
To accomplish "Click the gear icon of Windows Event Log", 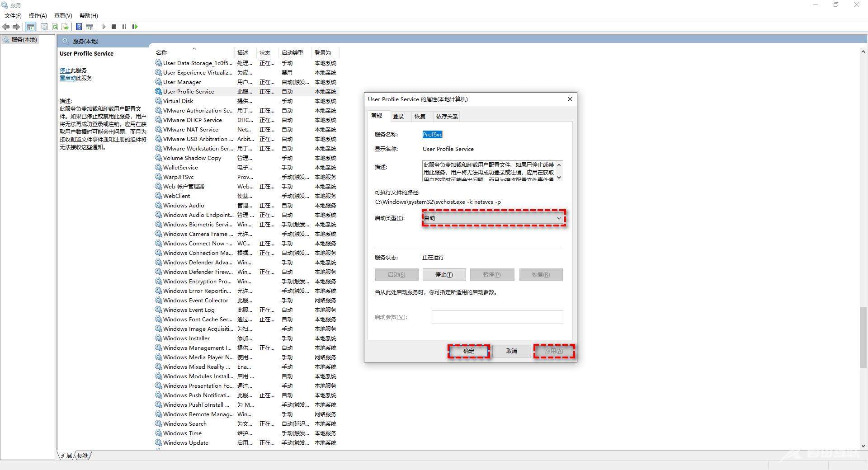I will tap(158, 310).
